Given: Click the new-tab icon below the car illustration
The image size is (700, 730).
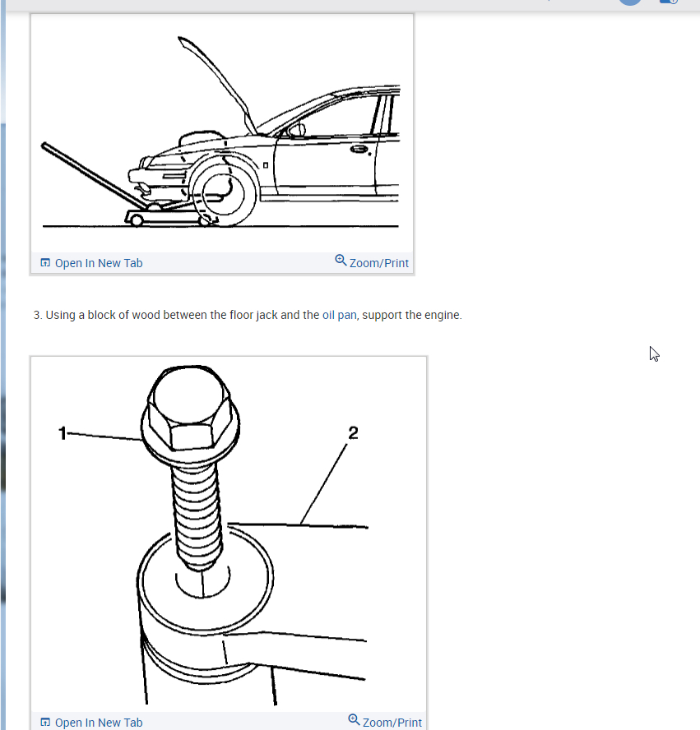Looking at the screenshot, I should coord(45,262).
